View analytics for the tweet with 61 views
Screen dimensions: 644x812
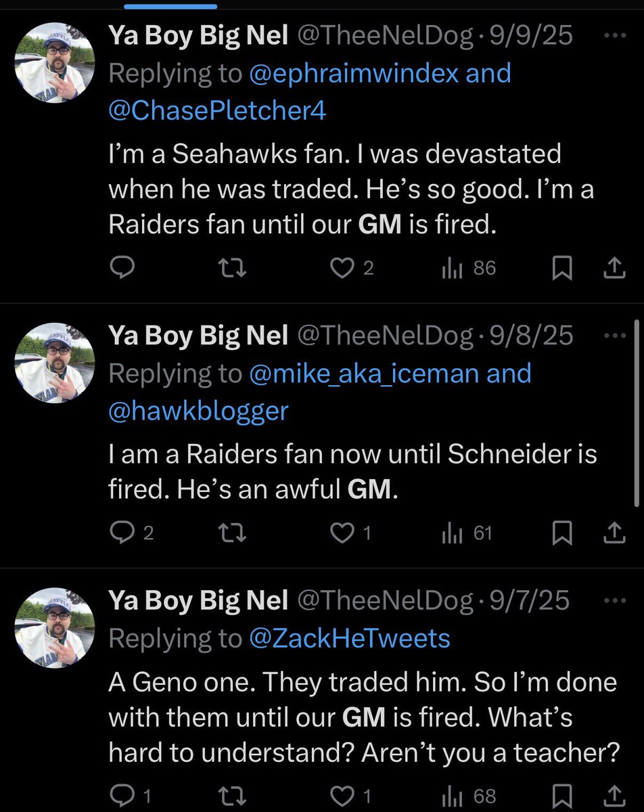pyautogui.click(x=467, y=534)
